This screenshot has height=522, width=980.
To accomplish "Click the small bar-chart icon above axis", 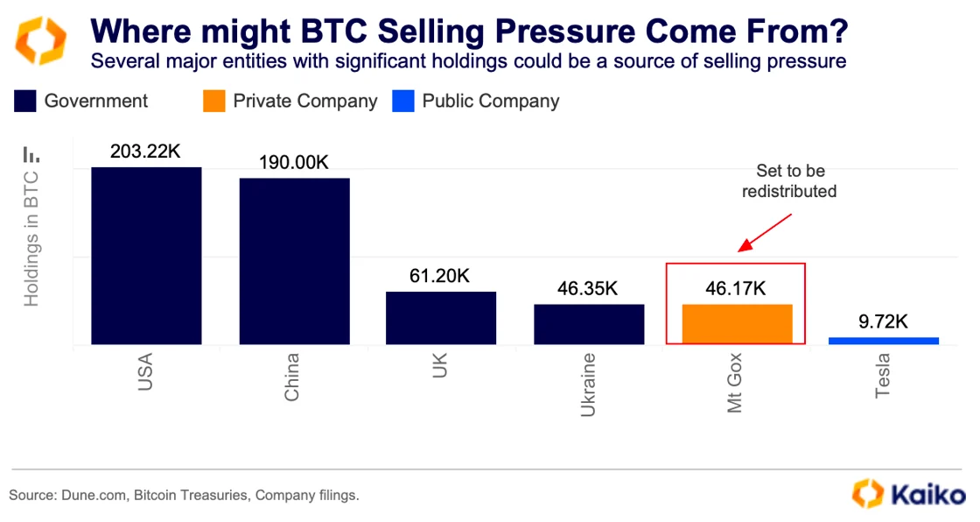I will tap(31, 154).
